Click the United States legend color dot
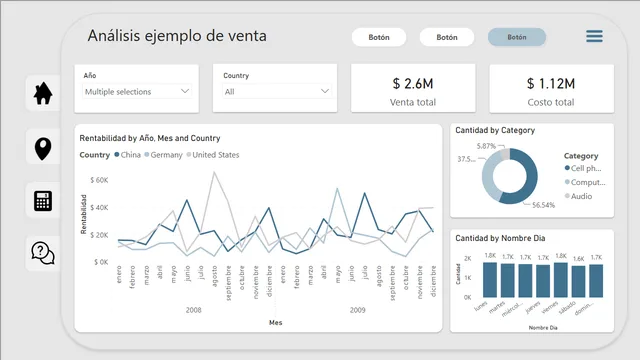Screen dimensions: 640x360 pos(189,155)
